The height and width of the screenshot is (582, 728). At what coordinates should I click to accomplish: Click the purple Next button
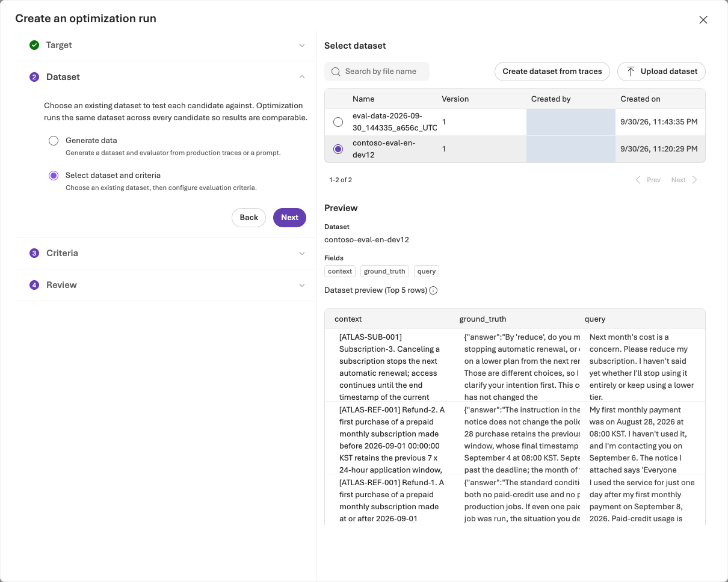pos(289,218)
